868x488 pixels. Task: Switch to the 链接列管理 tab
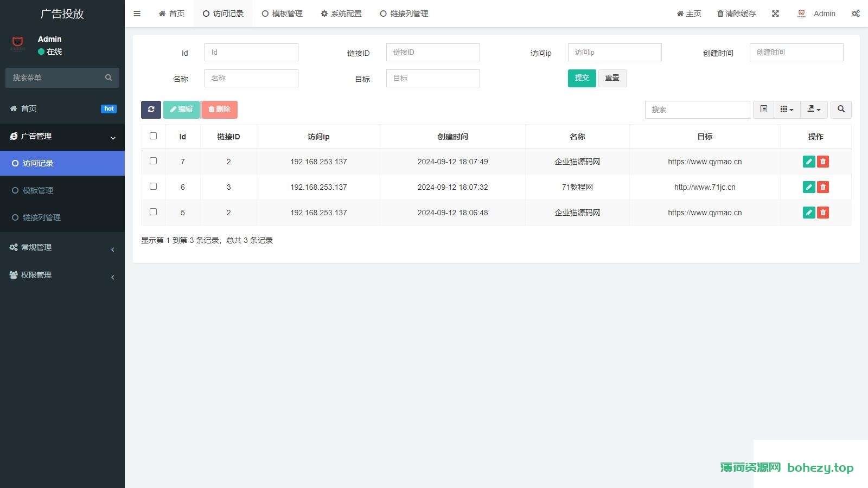tap(404, 14)
